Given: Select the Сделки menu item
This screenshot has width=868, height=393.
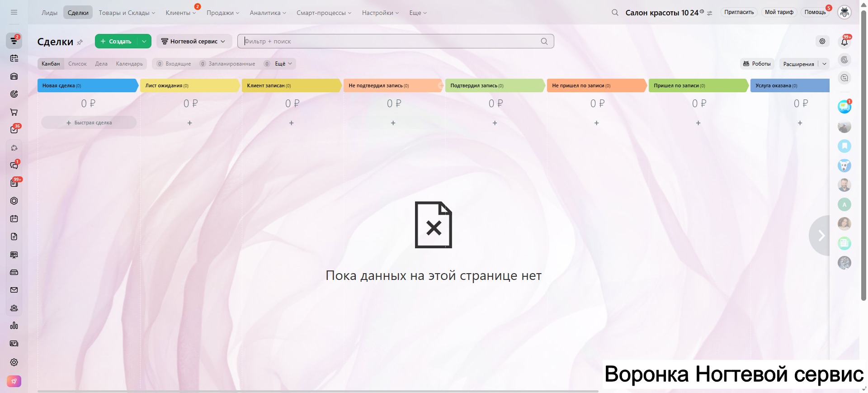Looking at the screenshot, I should [78, 13].
